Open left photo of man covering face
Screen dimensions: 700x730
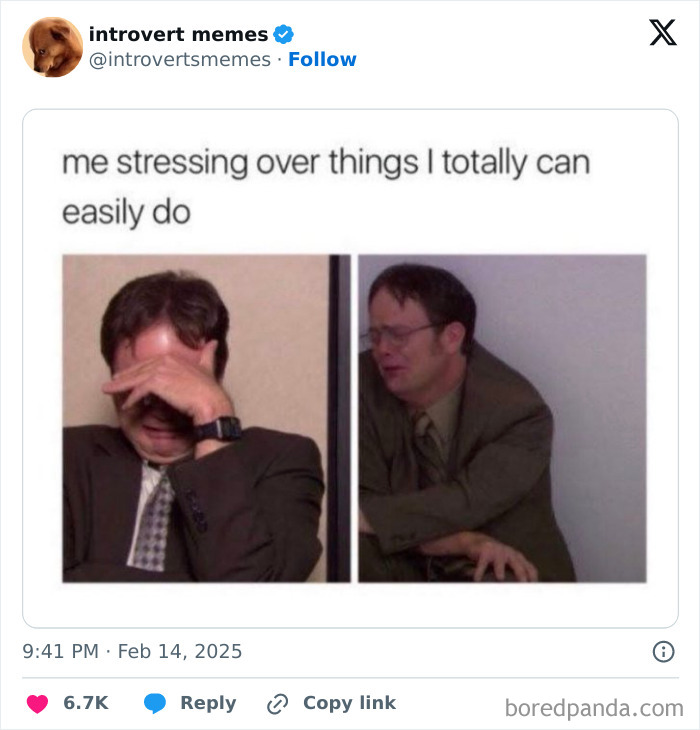[206, 418]
